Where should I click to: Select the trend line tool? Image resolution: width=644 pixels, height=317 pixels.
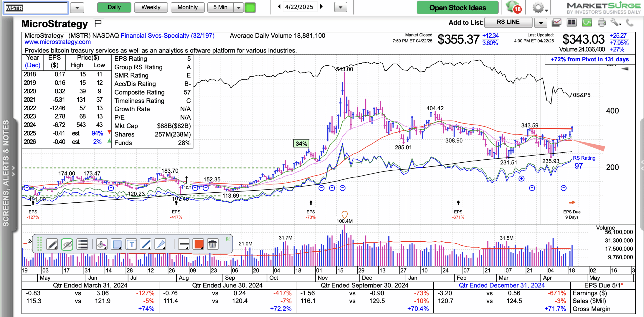[x=146, y=244]
